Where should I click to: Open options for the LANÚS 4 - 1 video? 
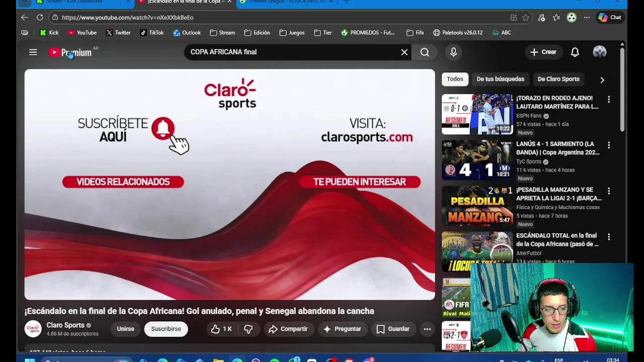(x=609, y=145)
